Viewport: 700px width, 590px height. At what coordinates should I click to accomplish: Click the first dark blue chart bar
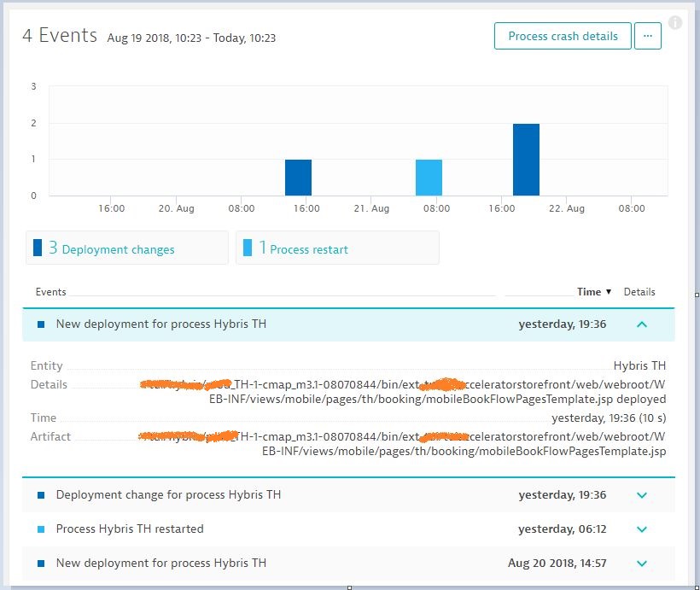click(x=298, y=178)
